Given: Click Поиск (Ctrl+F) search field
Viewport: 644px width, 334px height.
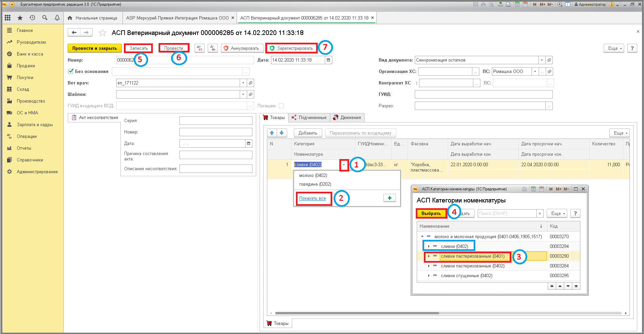Looking at the screenshot, I should tap(507, 213).
